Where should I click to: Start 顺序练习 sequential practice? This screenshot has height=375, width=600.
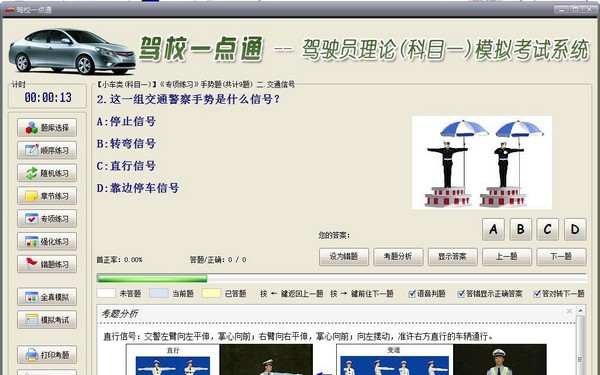click(47, 150)
